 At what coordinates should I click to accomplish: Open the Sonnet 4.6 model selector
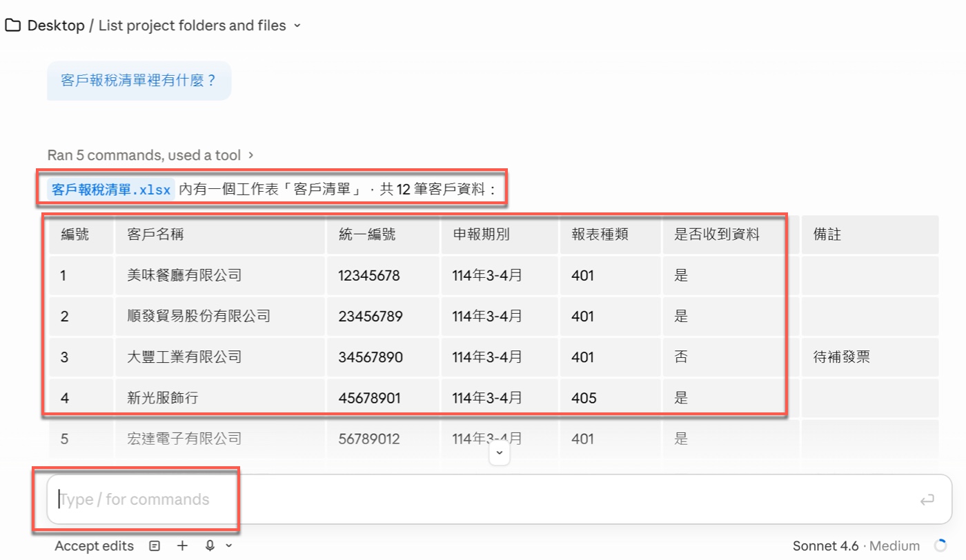tap(826, 546)
